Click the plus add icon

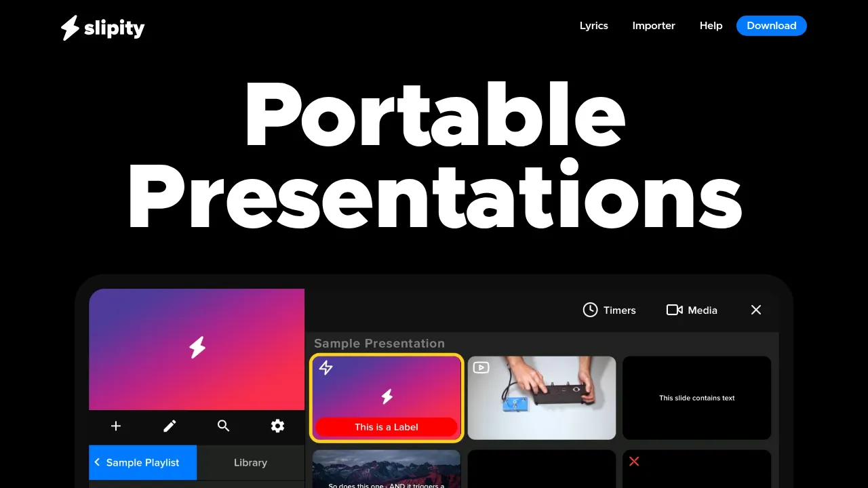[x=116, y=426]
